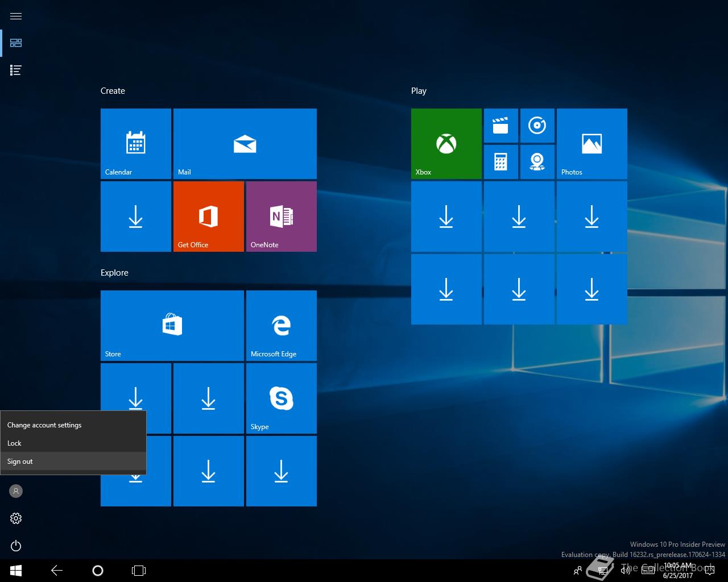The image size is (728, 582).
Task: Click the Create group header
Action: pos(113,91)
